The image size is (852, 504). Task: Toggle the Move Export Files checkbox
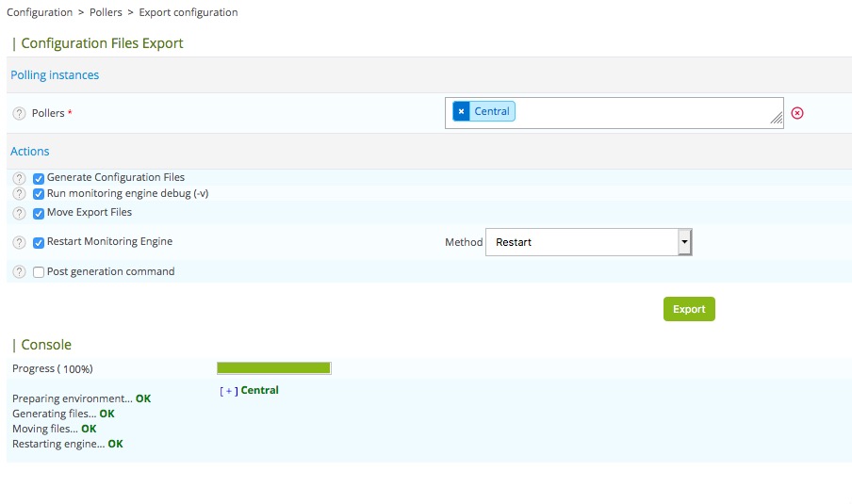click(x=39, y=213)
